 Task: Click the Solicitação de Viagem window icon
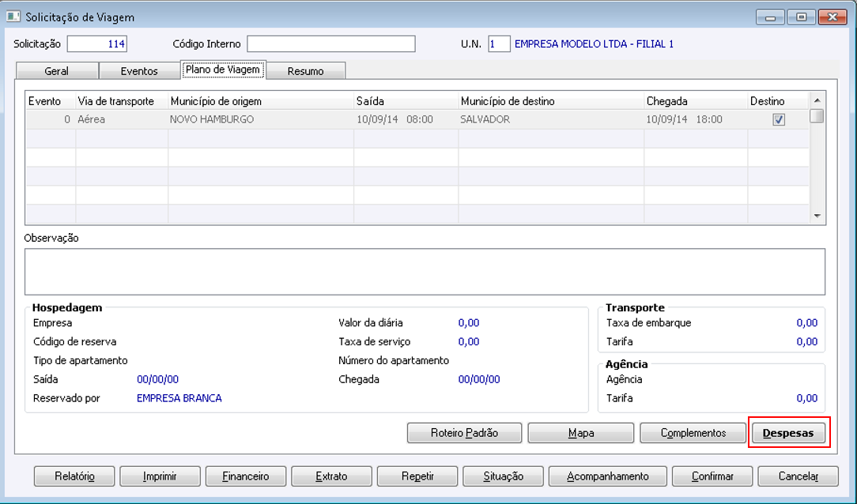(13, 16)
